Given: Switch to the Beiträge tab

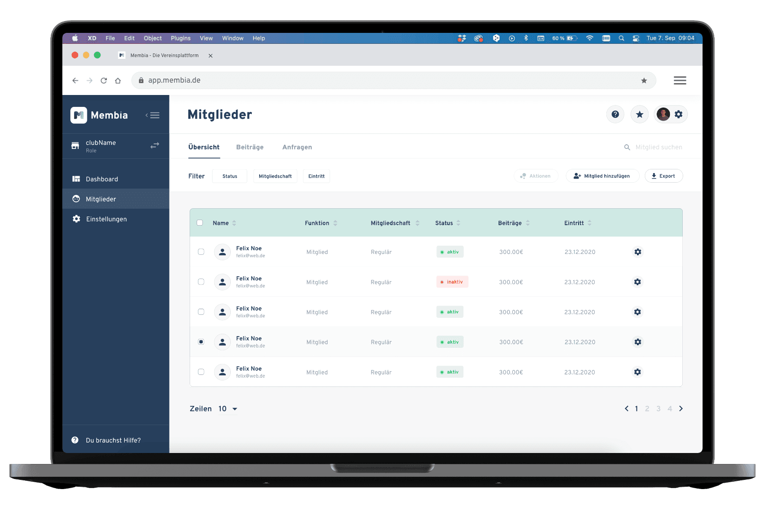Looking at the screenshot, I should pos(250,147).
